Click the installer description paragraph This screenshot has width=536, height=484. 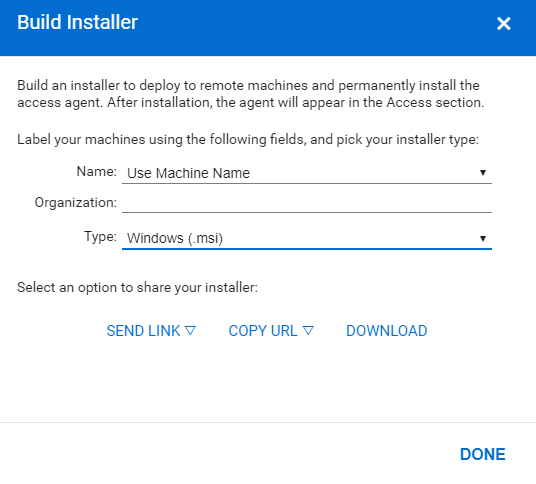click(251, 94)
